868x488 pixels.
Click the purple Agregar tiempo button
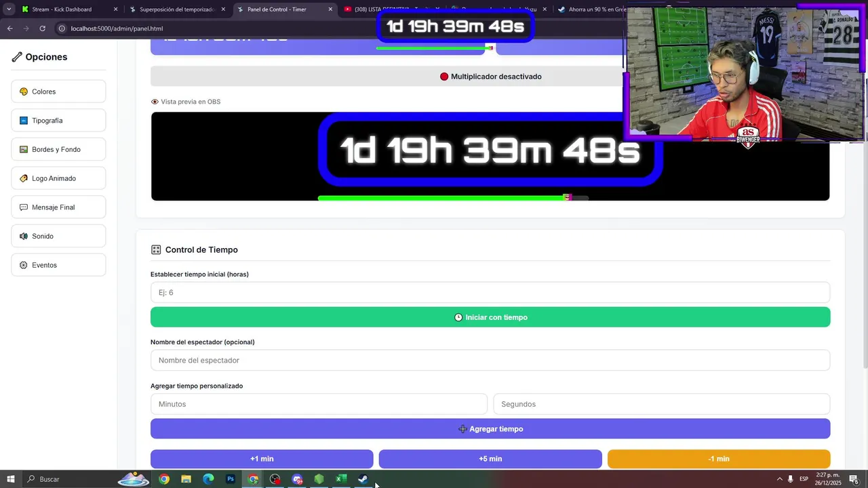(490, 429)
